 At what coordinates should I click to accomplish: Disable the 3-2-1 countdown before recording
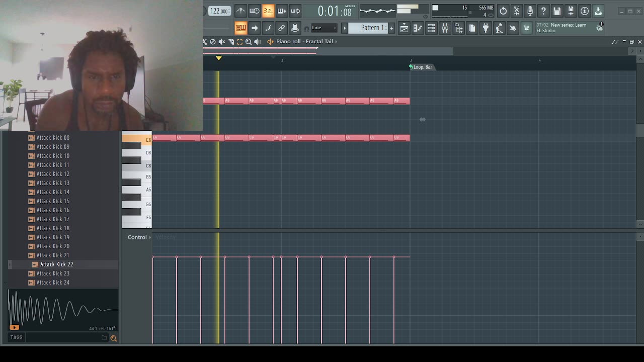(268, 11)
